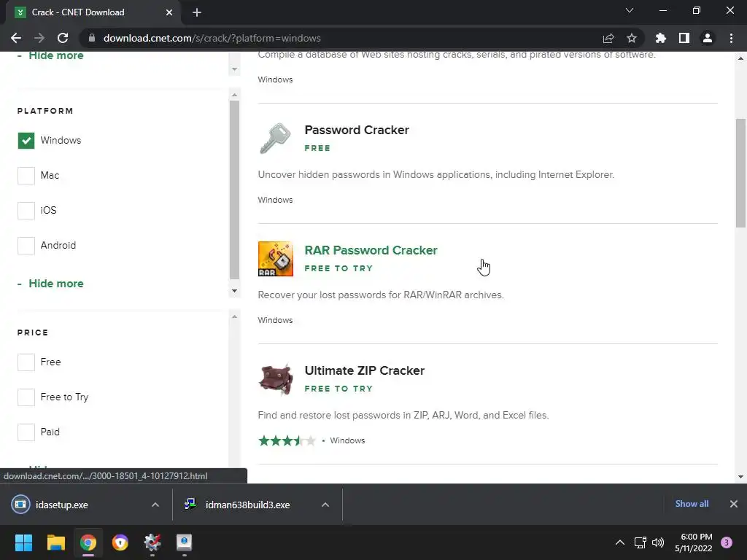Open the RAR Password Cracker link
The width and height of the screenshot is (747, 560).
[x=371, y=251]
